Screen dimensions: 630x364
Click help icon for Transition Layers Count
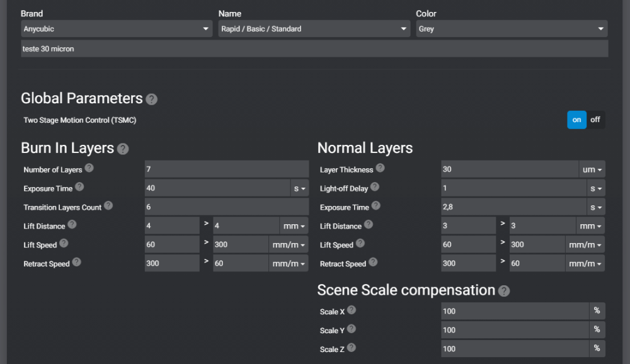coord(108,206)
